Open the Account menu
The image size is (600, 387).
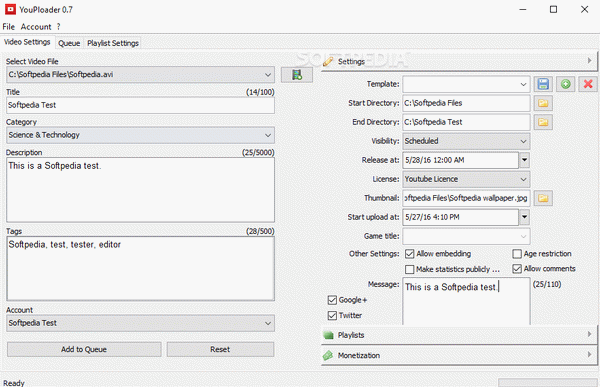click(x=36, y=26)
